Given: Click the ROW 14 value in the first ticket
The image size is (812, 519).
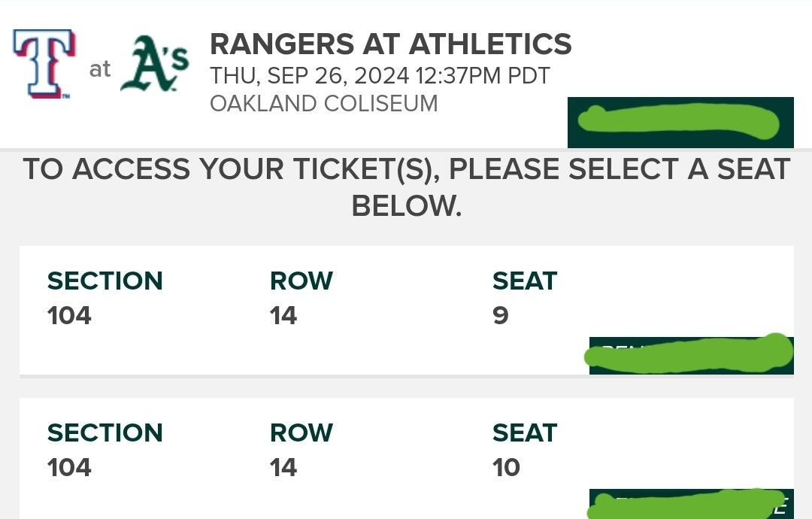Looking at the screenshot, I should pyautogui.click(x=283, y=315).
